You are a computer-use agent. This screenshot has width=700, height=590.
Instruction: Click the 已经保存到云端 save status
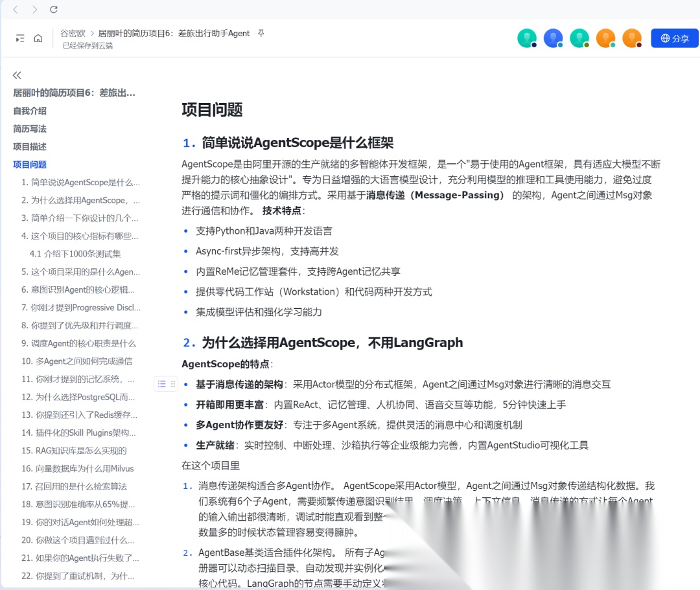(87, 45)
